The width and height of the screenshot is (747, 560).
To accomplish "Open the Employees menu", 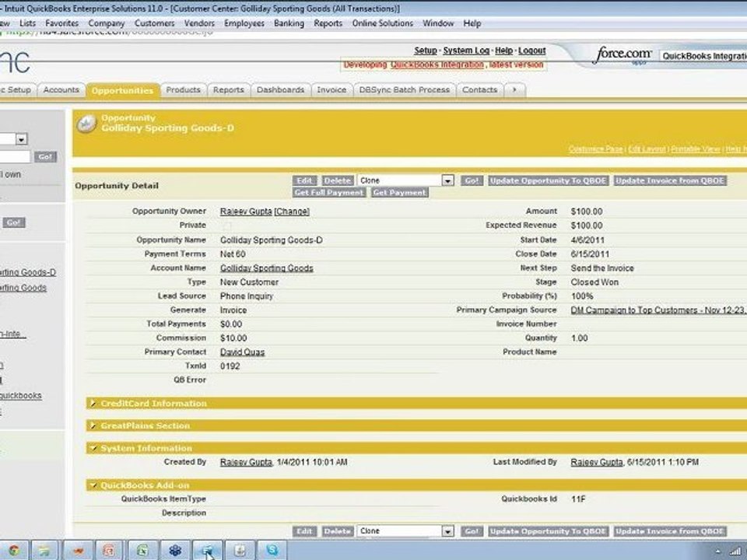I will [x=244, y=23].
